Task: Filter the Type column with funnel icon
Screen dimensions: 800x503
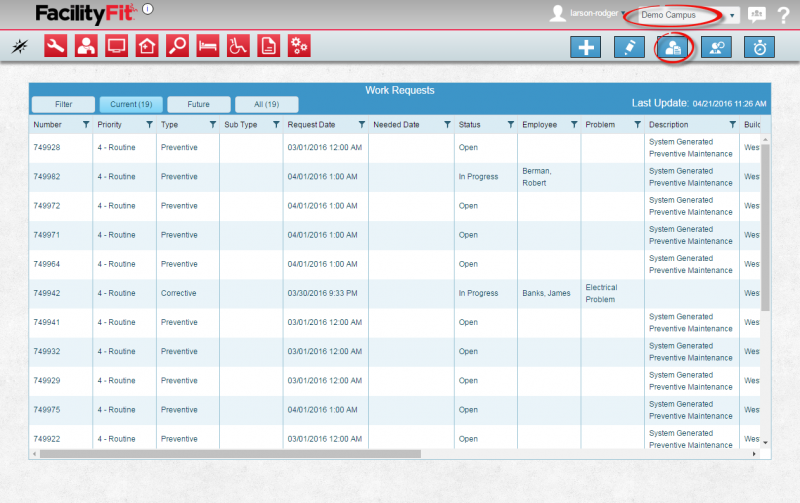Action: [213, 124]
